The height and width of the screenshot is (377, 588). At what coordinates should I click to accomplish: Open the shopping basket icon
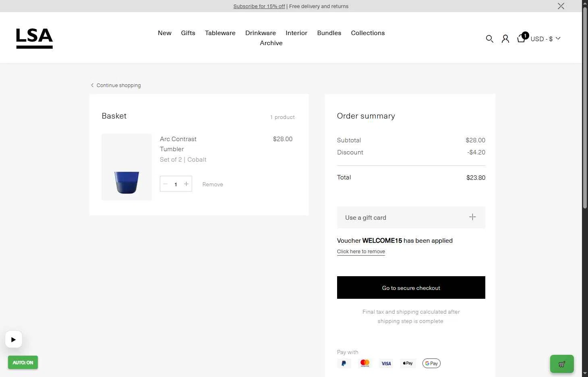[521, 38]
